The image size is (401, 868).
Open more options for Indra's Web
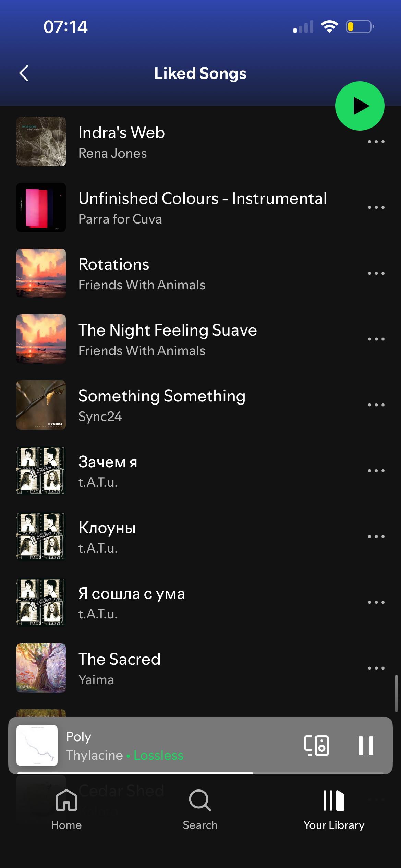point(376,142)
